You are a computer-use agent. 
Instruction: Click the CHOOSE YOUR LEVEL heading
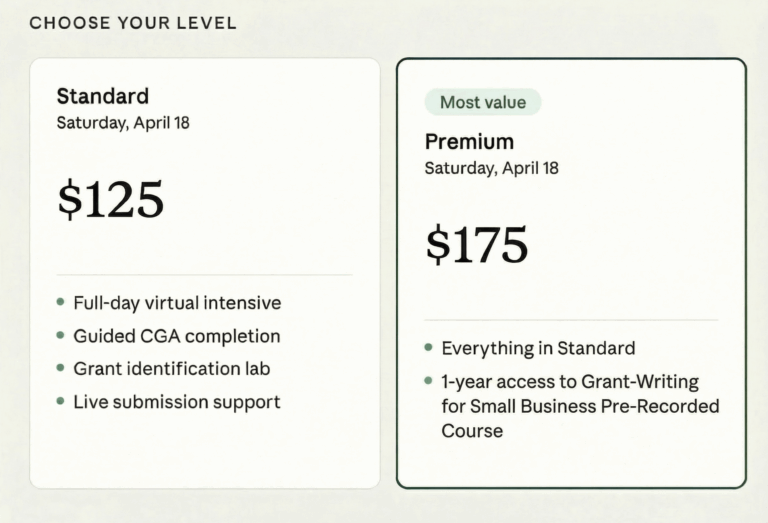click(133, 22)
